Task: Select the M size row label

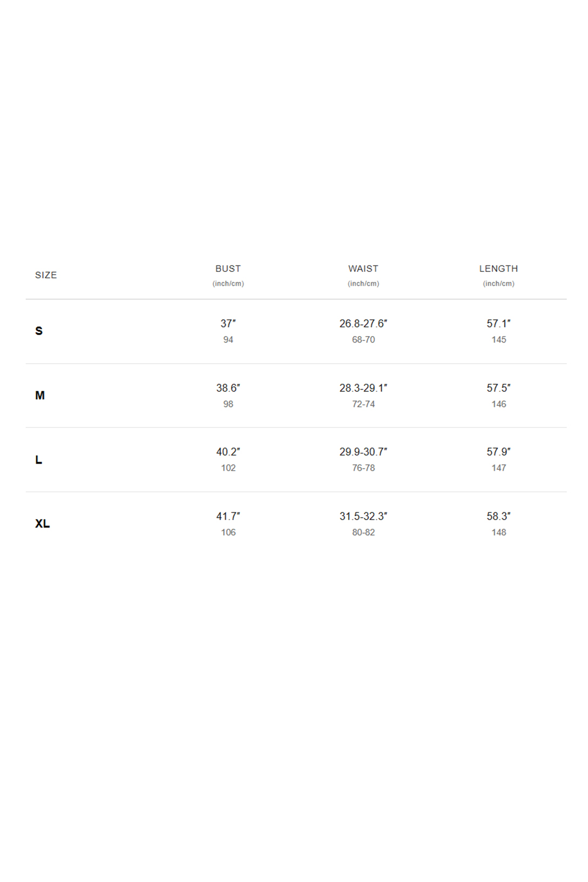Action: (40, 395)
